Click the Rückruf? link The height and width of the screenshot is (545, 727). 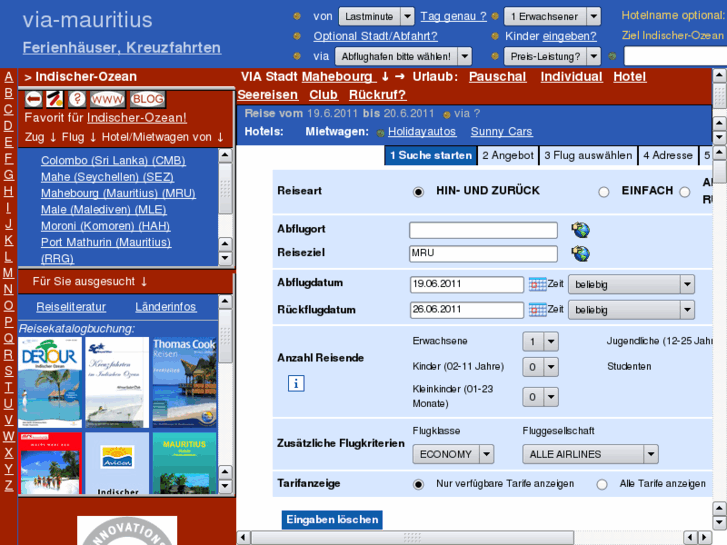pyautogui.click(x=377, y=95)
